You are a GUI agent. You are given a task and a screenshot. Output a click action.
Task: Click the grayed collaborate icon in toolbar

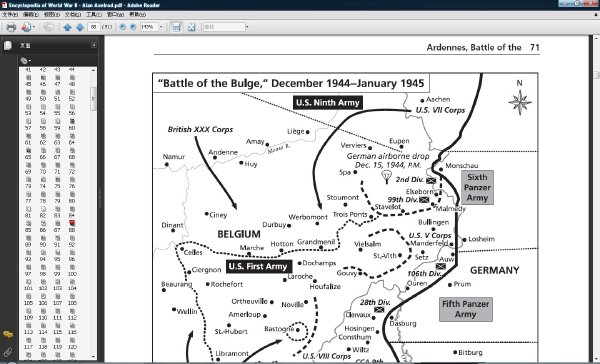48,27
